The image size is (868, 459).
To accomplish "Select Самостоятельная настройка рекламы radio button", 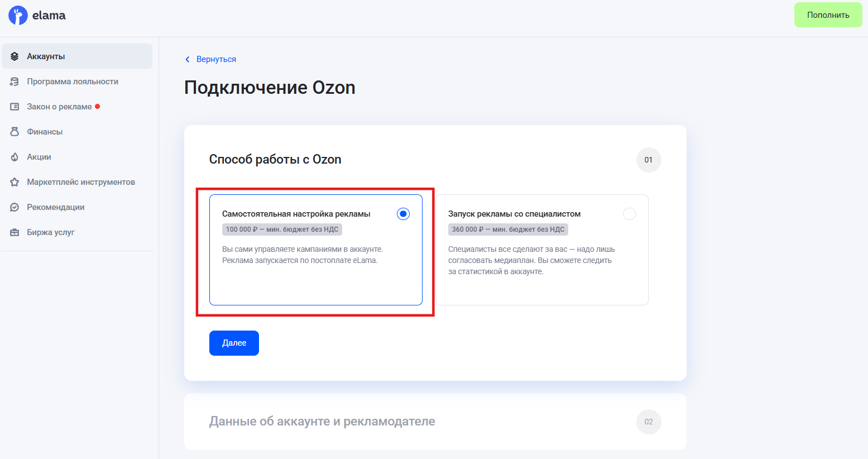I will [x=403, y=214].
